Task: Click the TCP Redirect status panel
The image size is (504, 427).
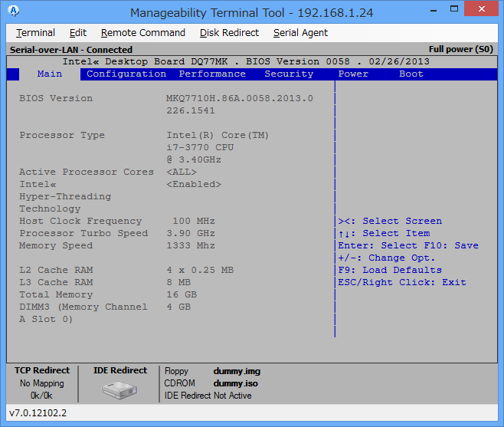Action: (42, 383)
